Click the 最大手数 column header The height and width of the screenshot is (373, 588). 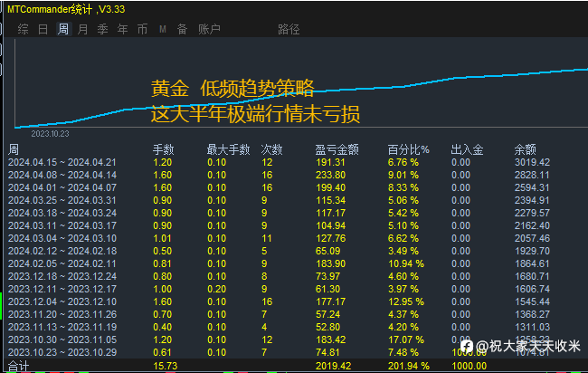[x=228, y=149]
